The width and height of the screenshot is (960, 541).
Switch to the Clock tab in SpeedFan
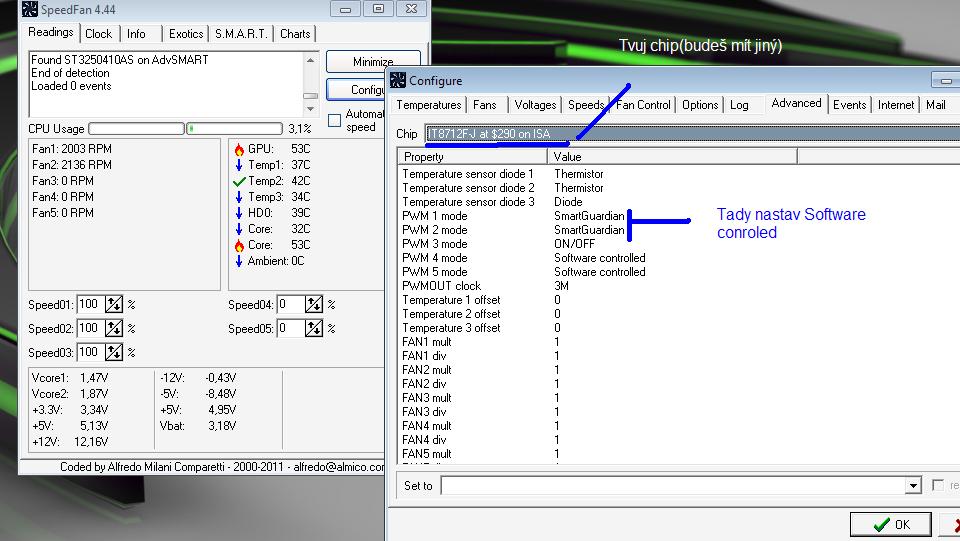pos(99,34)
